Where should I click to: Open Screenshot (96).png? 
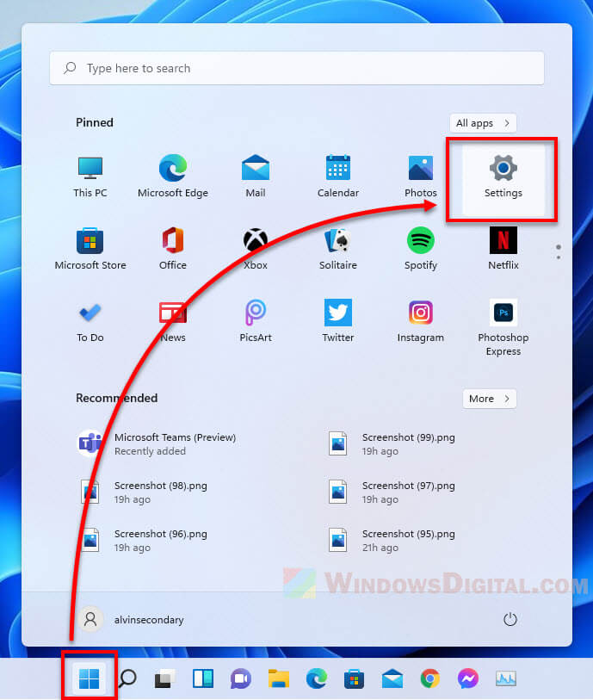click(x=144, y=540)
